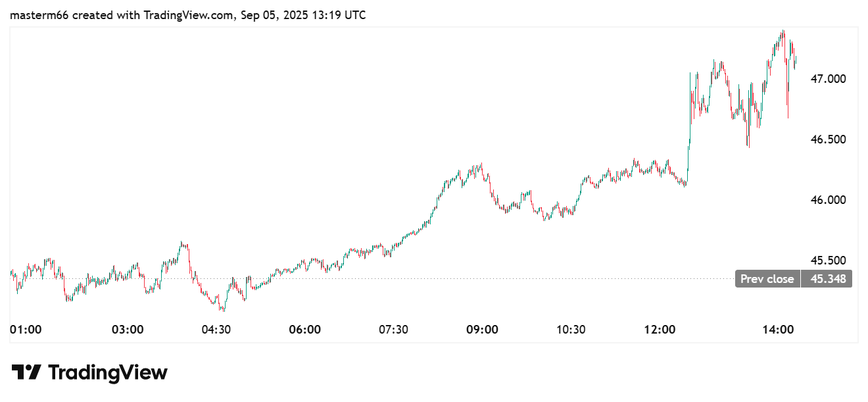868x402 pixels.
Task: Click the highest candle peak on the chart
Action: click(783, 31)
